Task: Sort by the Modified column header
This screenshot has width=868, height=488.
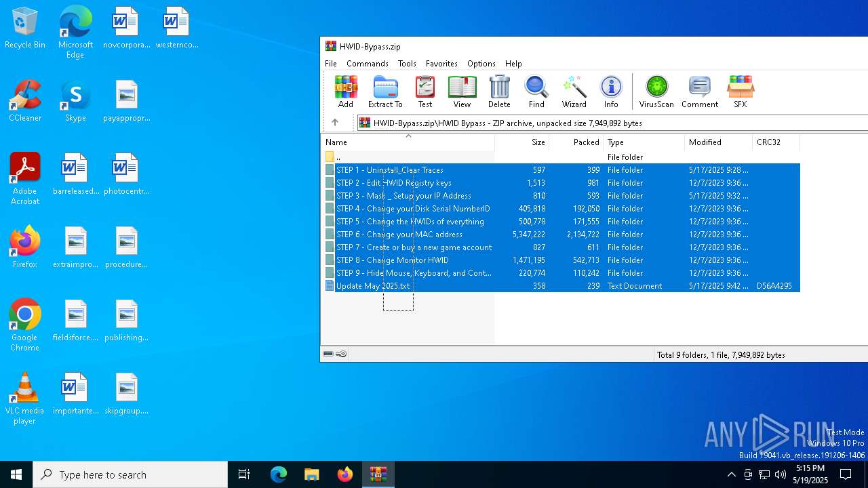Action: (x=718, y=142)
